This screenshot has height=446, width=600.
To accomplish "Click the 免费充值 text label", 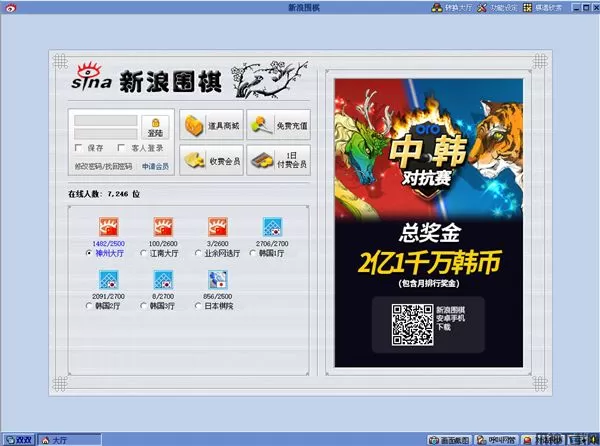I will pos(292,125).
